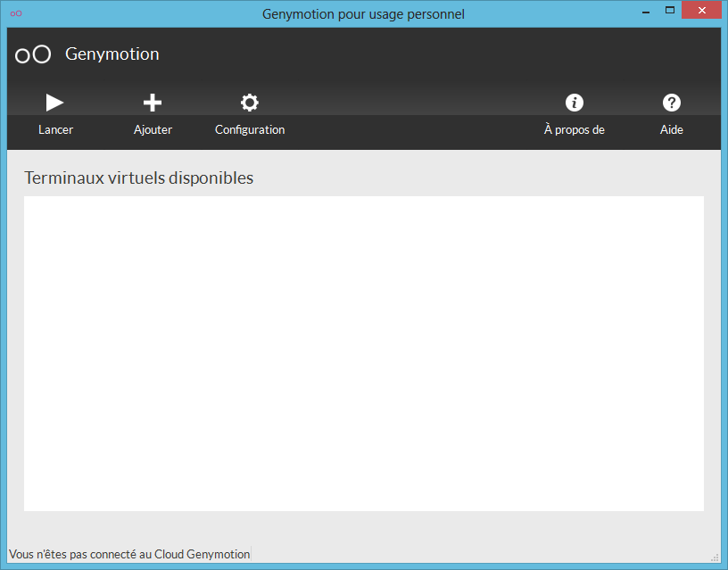This screenshot has height=570, width=728.
Task: Open the À propos de info icon
Action: pyautogui.click(x=575, y=103)
